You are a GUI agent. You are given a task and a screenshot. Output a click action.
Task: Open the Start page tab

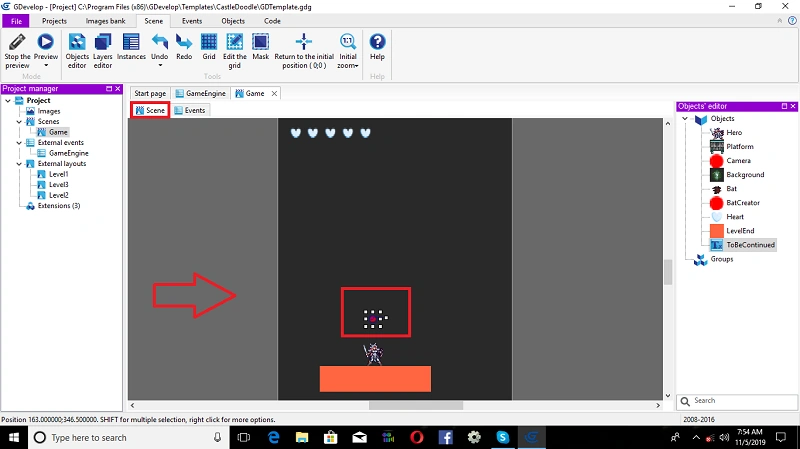(150, 93)
